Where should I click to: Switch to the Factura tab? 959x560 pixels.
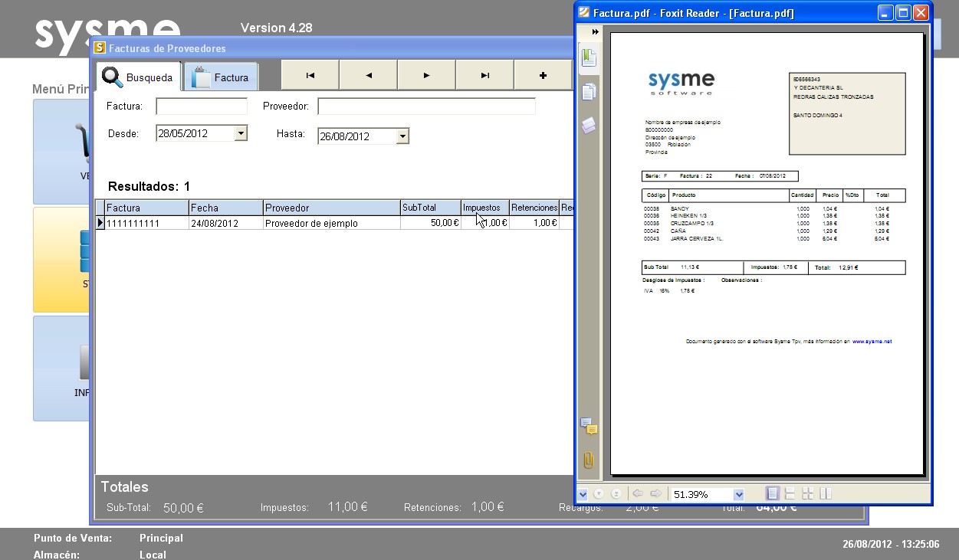(x=222, y=77)
